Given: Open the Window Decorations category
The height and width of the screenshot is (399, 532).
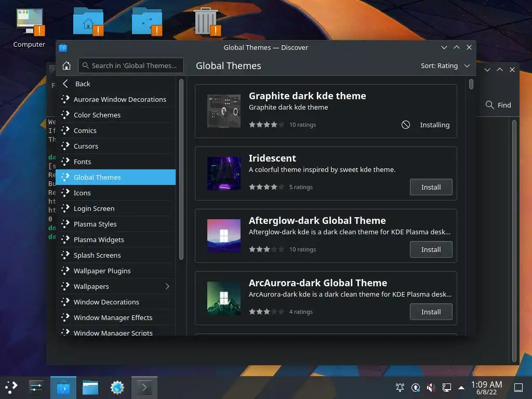Looking at the screenshot, I should pyautogui.click(x=116, y=302).
